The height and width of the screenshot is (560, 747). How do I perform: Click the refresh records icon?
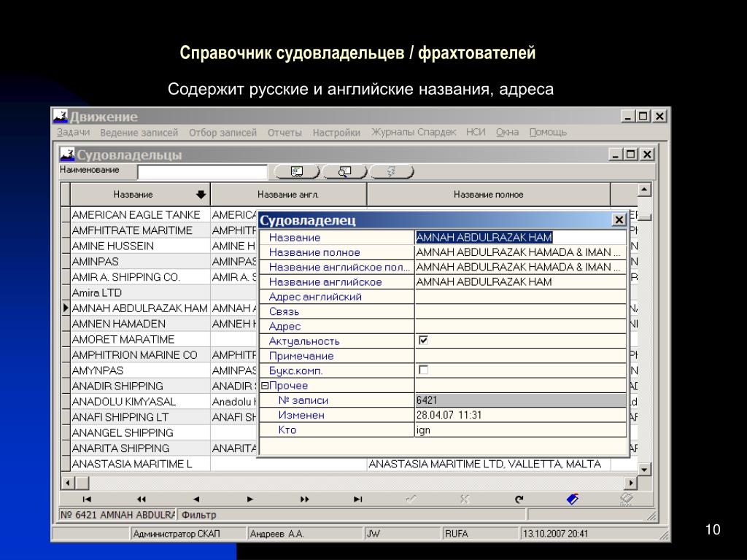[x=519, y=499]
